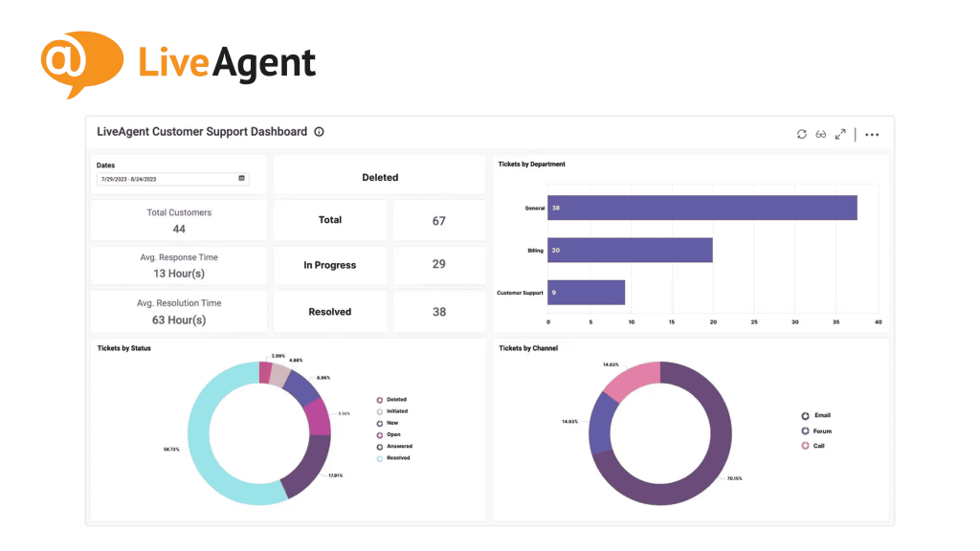Click the refresh dashboard icon
This screenshot has height=551, width=980.
(802, 134)
